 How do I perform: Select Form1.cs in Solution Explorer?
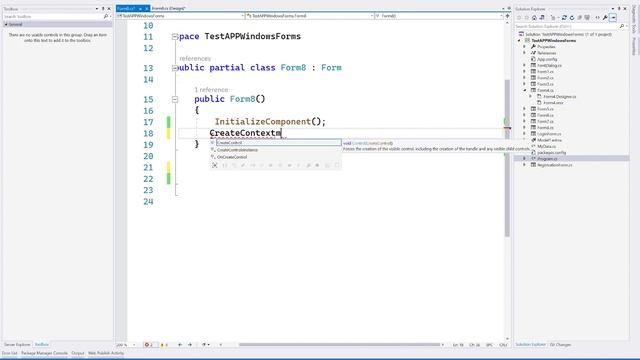coord(545,71)
